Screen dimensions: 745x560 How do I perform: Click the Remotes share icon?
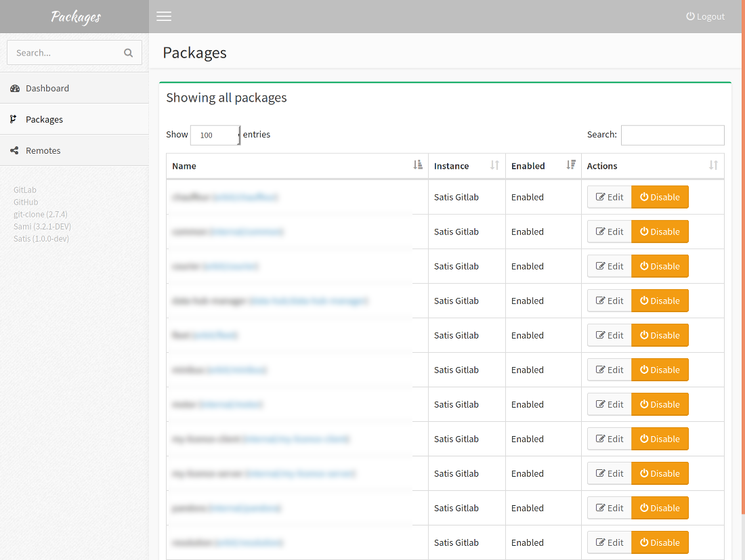coord(14,151)
